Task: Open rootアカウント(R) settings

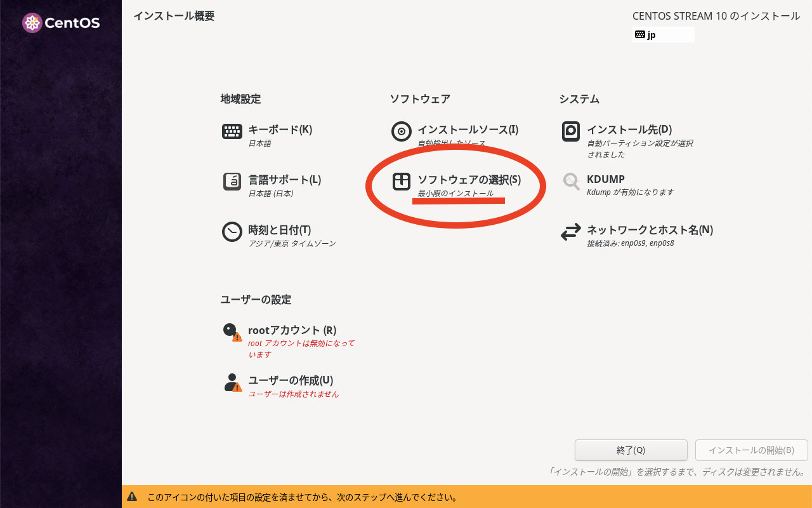Action: (x=292, y=330)
